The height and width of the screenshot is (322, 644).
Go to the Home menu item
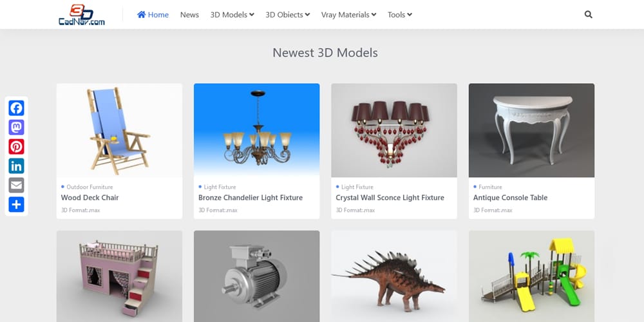(153, 15)
